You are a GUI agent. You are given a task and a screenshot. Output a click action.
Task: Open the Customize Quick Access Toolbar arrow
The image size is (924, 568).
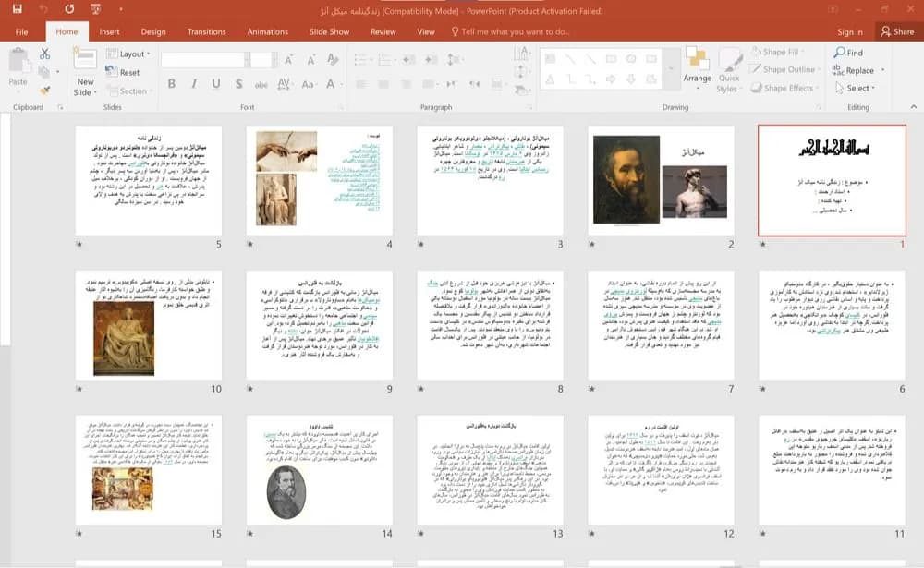coord(121,9)
